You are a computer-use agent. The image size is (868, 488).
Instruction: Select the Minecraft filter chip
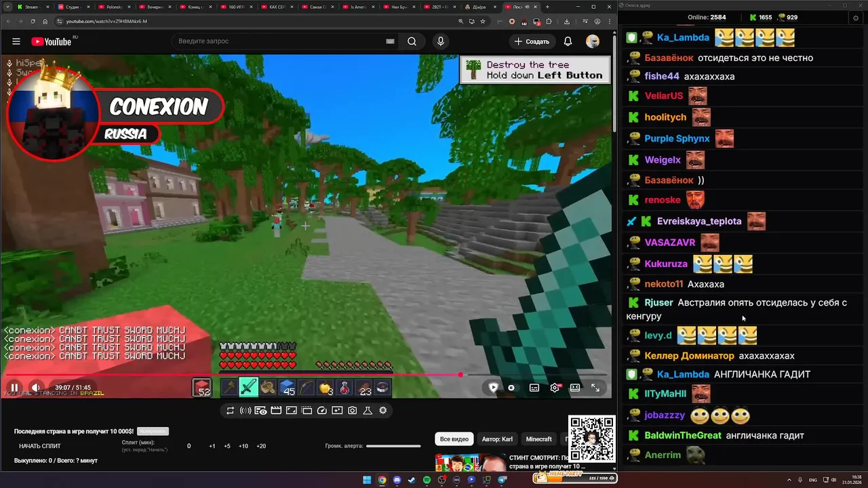539,439
